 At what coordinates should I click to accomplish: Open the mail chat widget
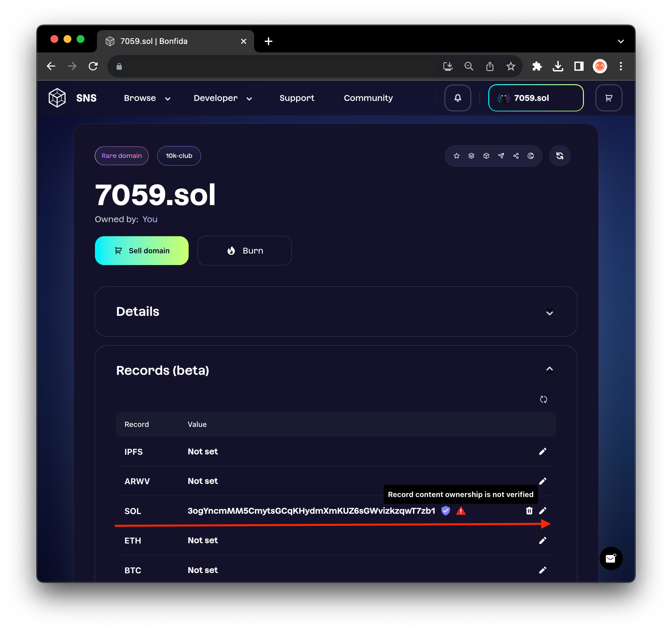click(610, 558)
